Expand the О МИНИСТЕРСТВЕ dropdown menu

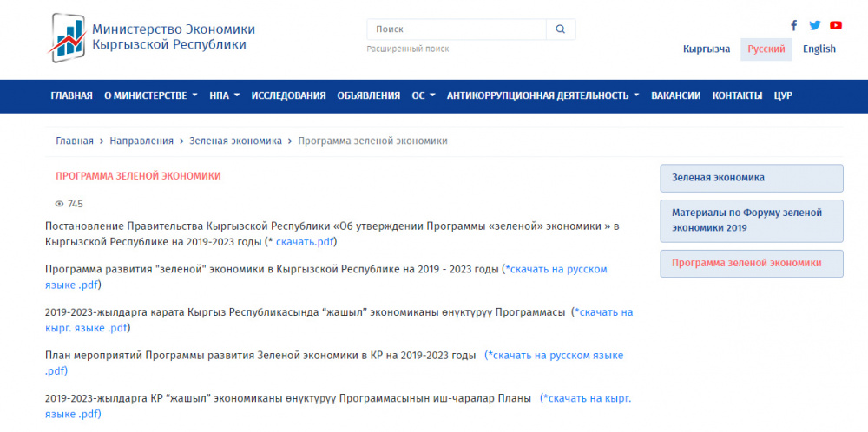[150, 96]
